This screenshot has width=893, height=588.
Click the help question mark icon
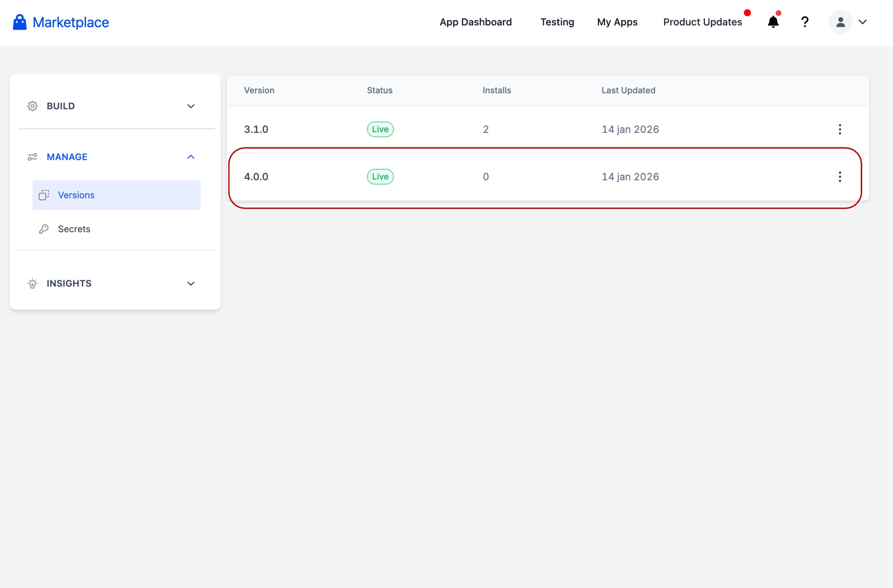pos(805,22)
